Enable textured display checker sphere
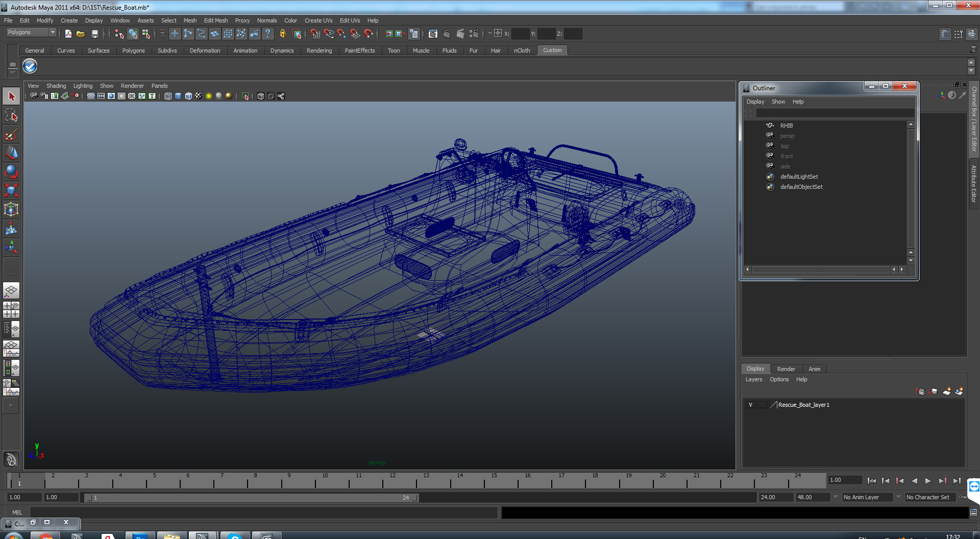 [199, 96]
